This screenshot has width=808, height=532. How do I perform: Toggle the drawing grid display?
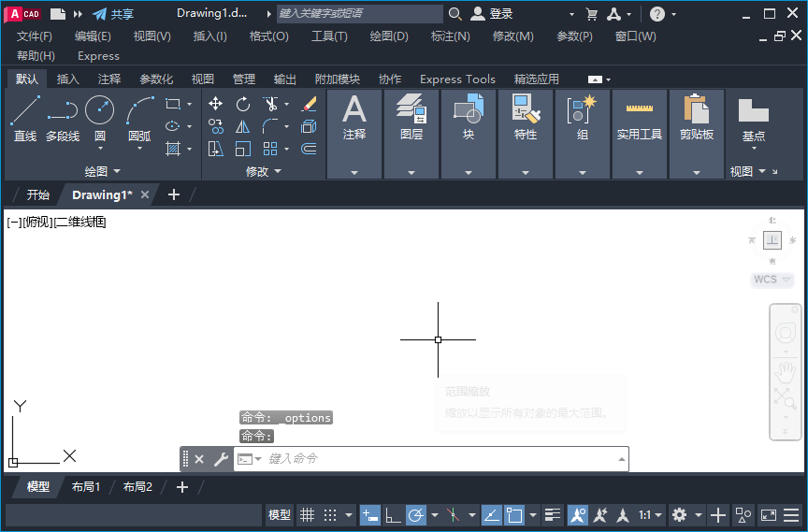(307, 514)
